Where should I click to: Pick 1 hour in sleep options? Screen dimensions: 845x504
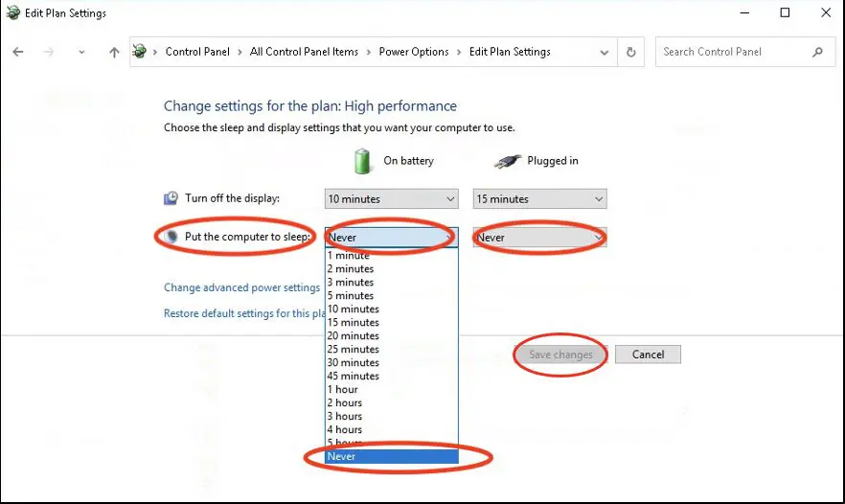[343, 390]
